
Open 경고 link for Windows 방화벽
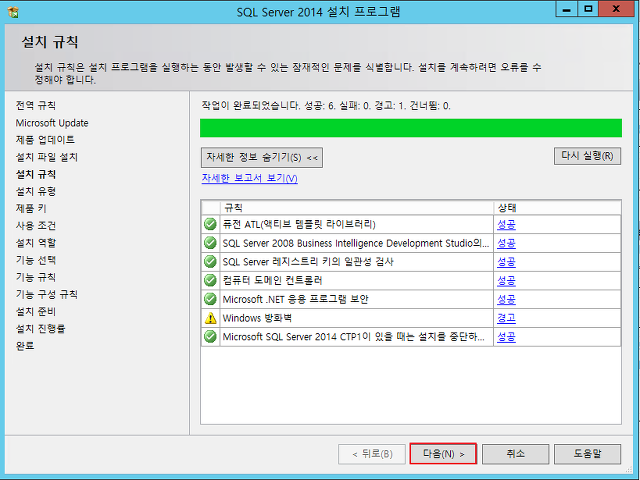pyautogui.click(x=506, y=318)
